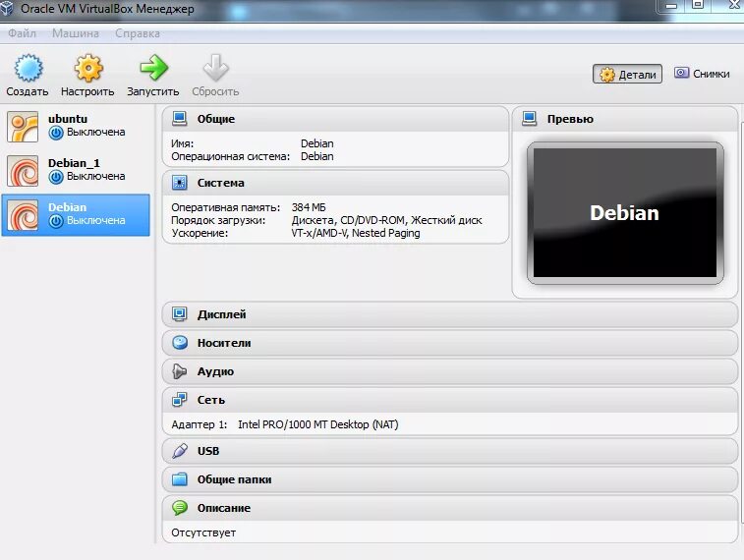Click the Общие section monitor icon
The height and width of the screenshot is (560, 744).
(179, 119)
